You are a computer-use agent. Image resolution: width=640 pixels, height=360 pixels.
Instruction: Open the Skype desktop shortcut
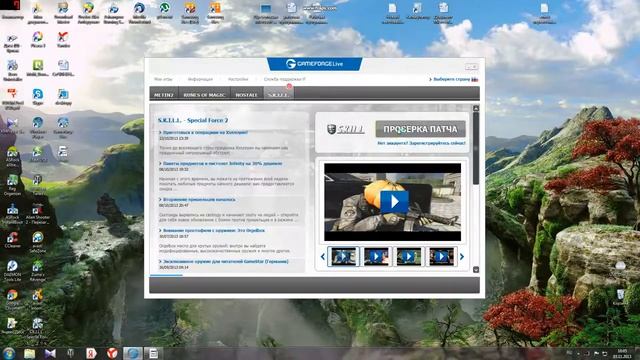tap(38, 97)
